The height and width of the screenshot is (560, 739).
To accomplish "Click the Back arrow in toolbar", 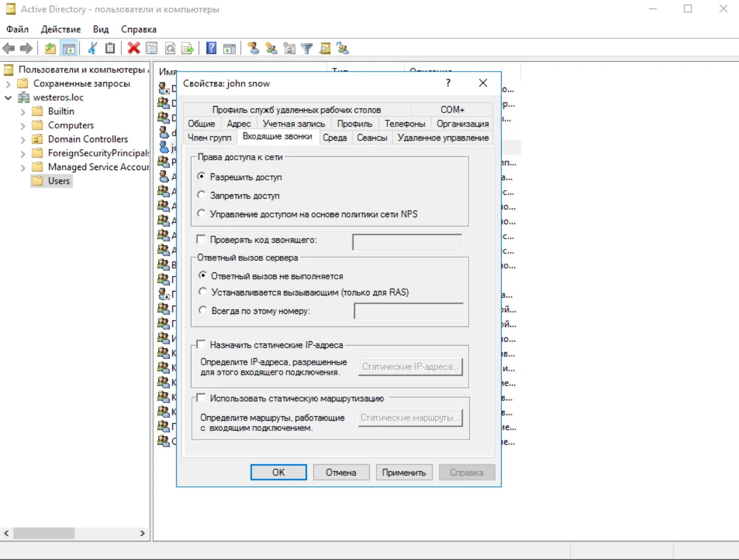I will click(x=9, y=49).
